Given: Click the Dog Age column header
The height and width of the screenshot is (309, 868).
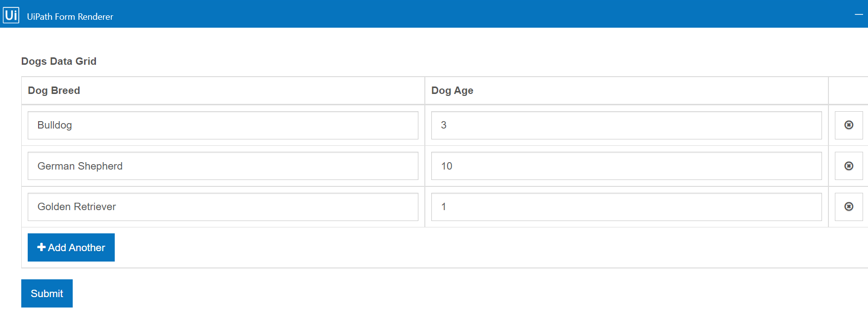Looking at the screenshot, I should [452, 90].
